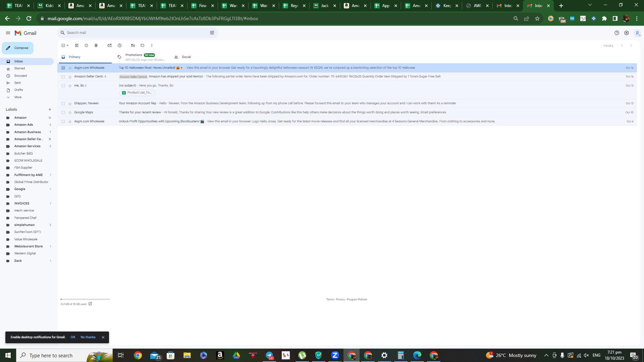Click the Chrome address bar URL
Viewport: 644px width, 362px height.
[x=153, y=19]
